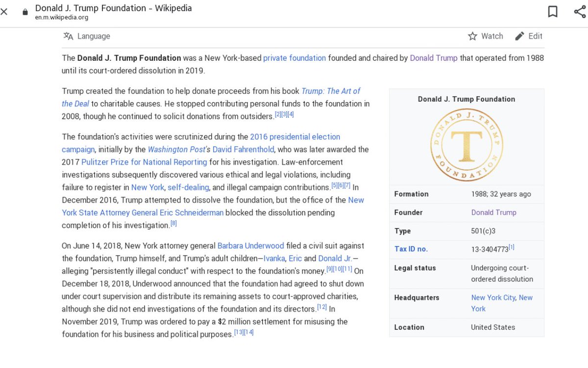Open the Language selector label

click(94, 36)
